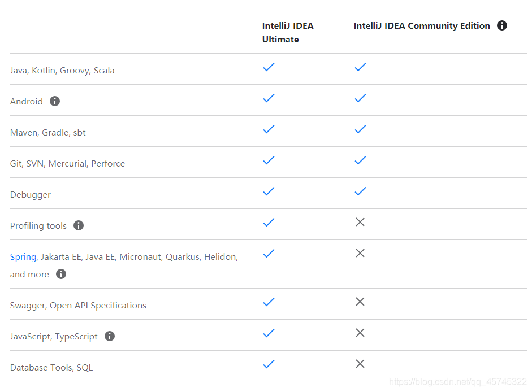
Task: Click Ultimate checkmark for Android row
Action: [269, 98]
